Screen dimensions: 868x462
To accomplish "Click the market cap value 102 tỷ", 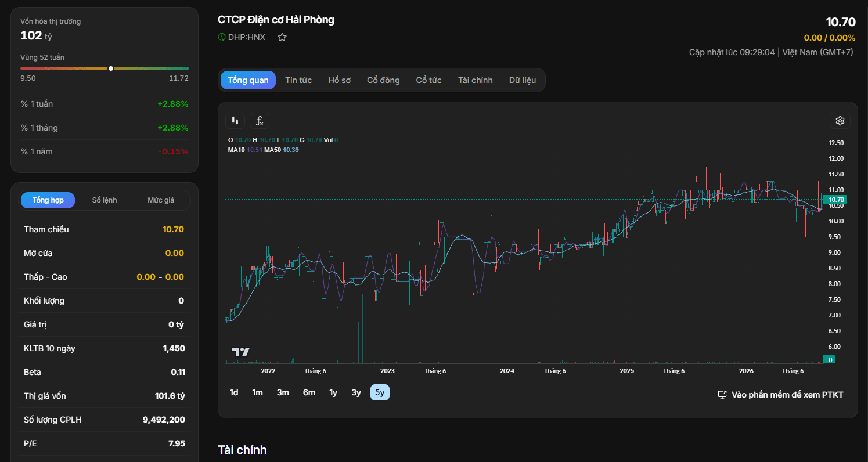I will 37,35.
